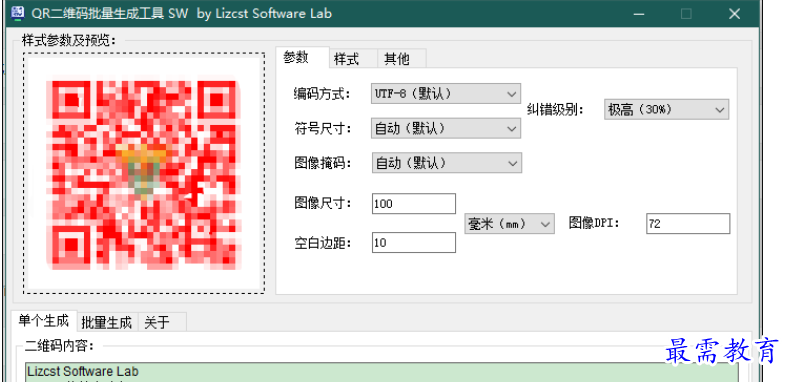Click the 二维码内容 text area
Viewport: 787px width, 382px height.
381,372
